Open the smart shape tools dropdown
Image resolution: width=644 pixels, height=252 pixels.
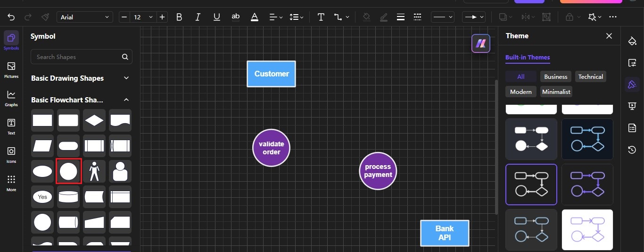coord(595,17)
